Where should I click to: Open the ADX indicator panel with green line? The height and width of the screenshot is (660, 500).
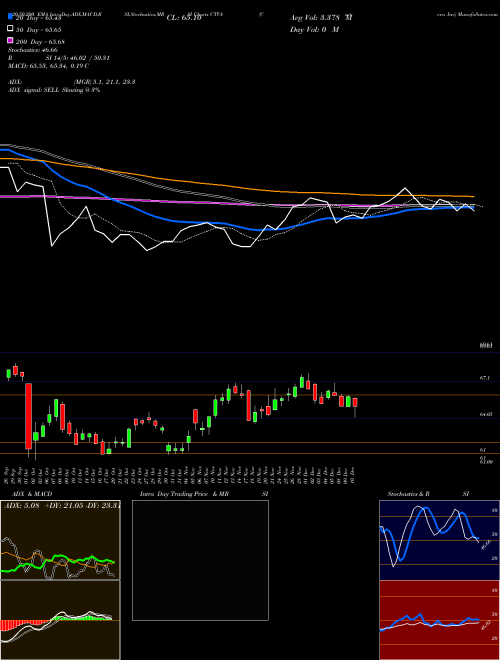(60, 540)
